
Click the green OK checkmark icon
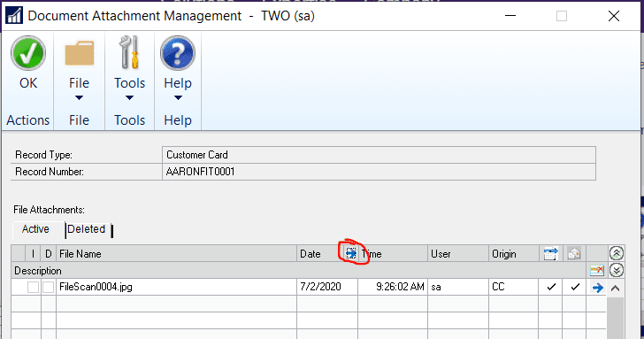pos(28,53)
